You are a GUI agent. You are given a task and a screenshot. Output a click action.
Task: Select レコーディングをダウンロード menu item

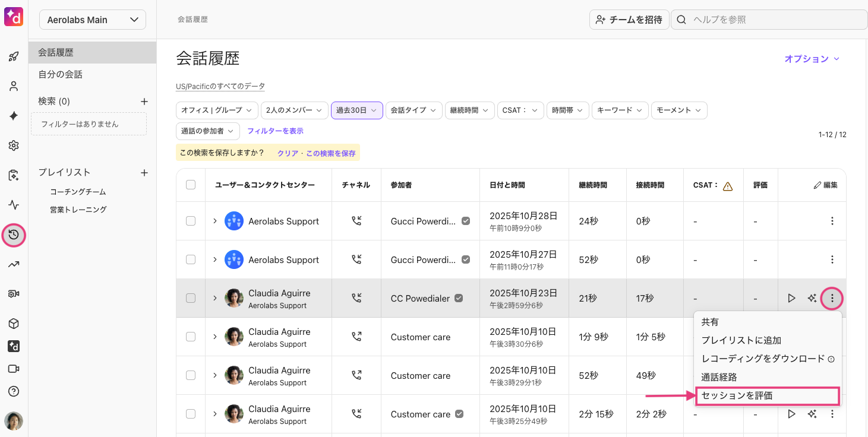pyautogui.click(x=768, y=359)
